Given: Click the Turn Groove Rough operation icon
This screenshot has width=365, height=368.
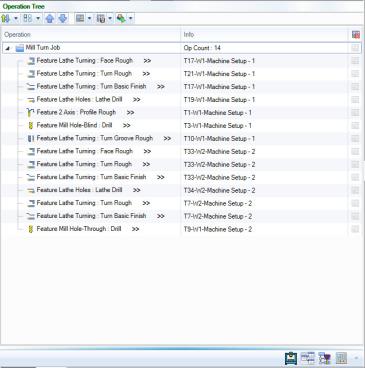Looking at the screenshot, I should 31,138.
